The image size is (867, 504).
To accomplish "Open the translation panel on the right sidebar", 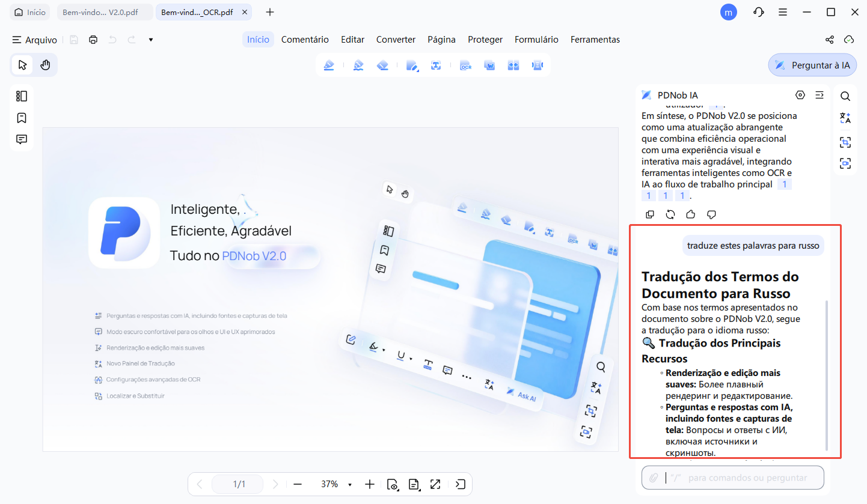I will pyautogui.click(x=845, y=118).
